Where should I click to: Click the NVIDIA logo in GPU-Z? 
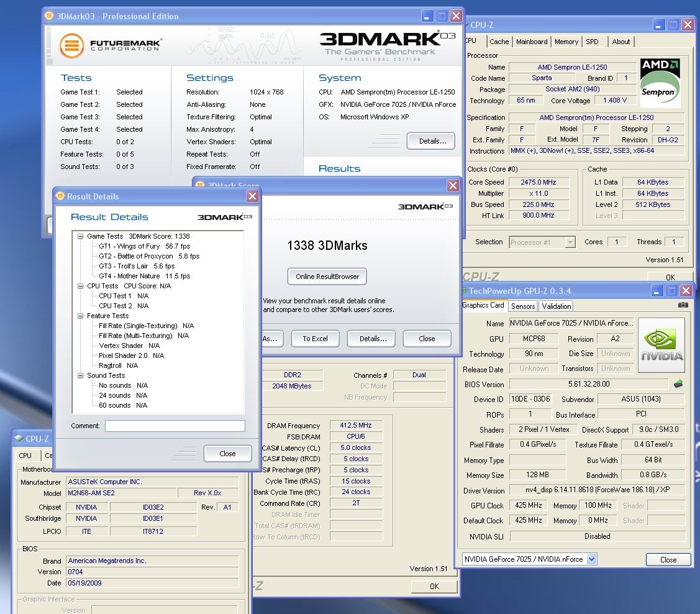(661, 345)
